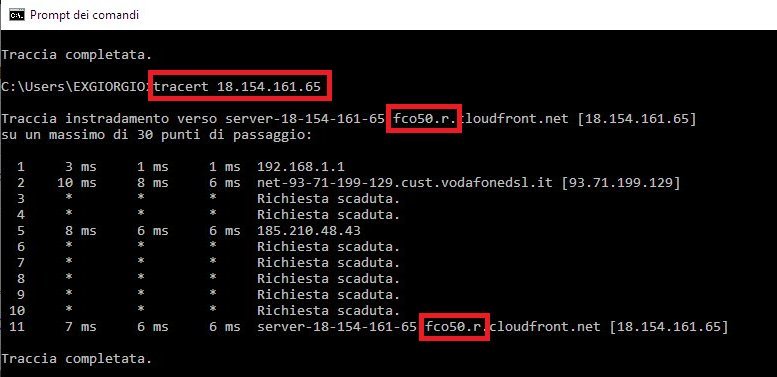Click 'Richiesta scaduta.' on hop 7

[328, 263]
